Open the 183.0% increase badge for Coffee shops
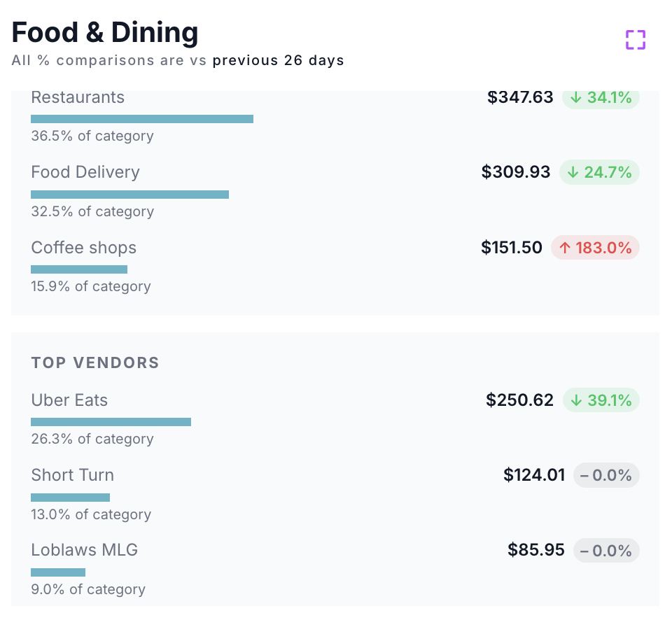Image resolution: width=672 pixels, height=620 pixels. pyautogui.click(x=595, y=248)
